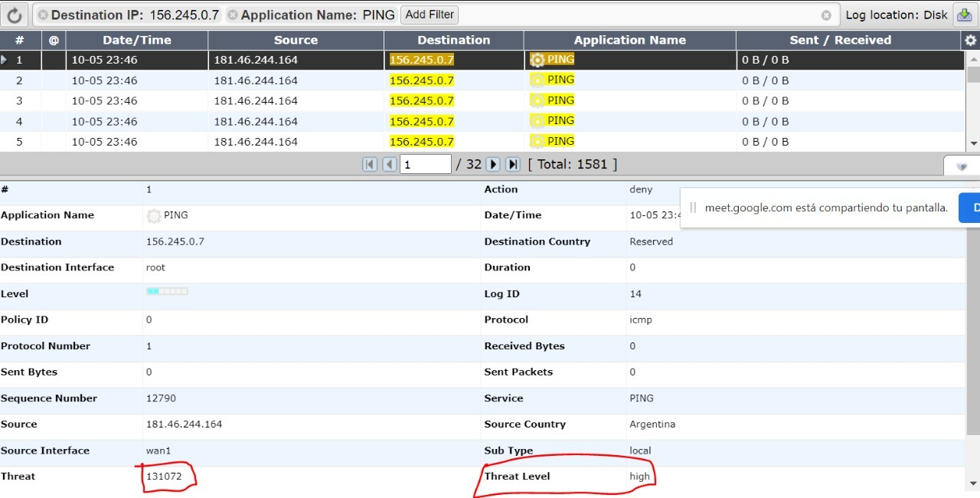
Task: Open the Log location: Disk selector
Action: [896, 15]
